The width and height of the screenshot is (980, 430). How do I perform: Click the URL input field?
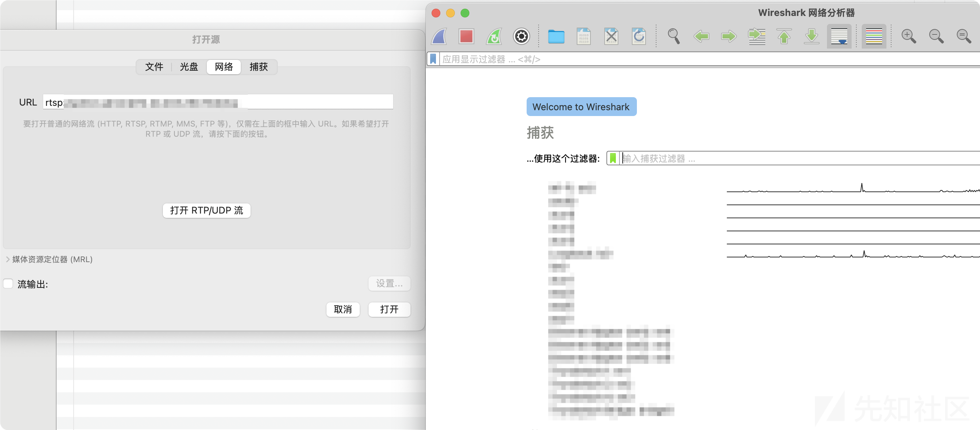point(218,102)
